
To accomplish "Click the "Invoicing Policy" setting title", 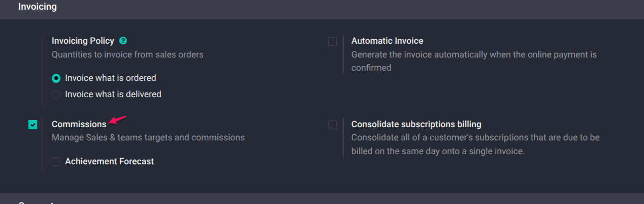I will (83, 41).
